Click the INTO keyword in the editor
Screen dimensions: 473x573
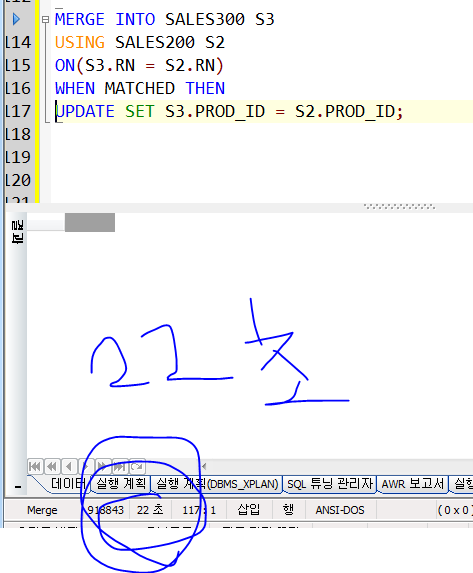point(135,19)
